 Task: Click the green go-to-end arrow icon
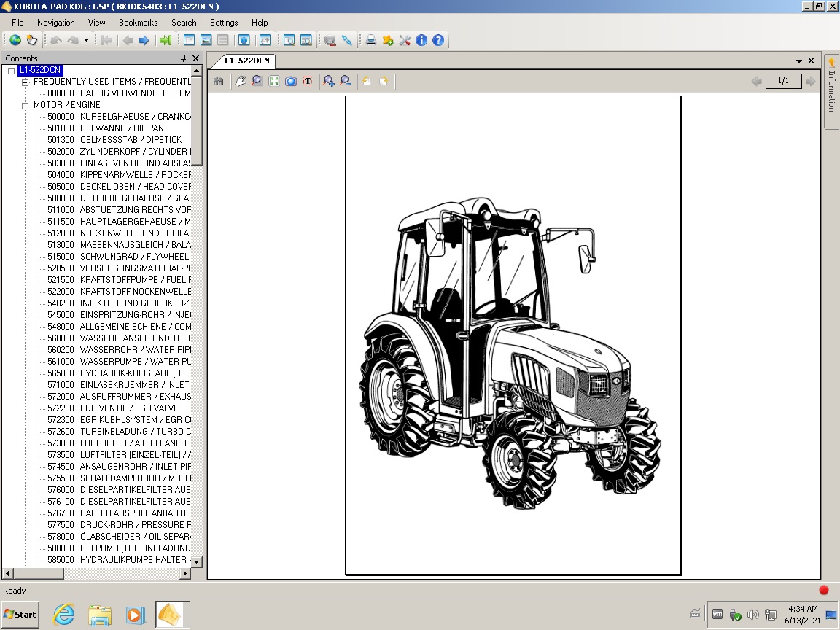pos(165,40)
